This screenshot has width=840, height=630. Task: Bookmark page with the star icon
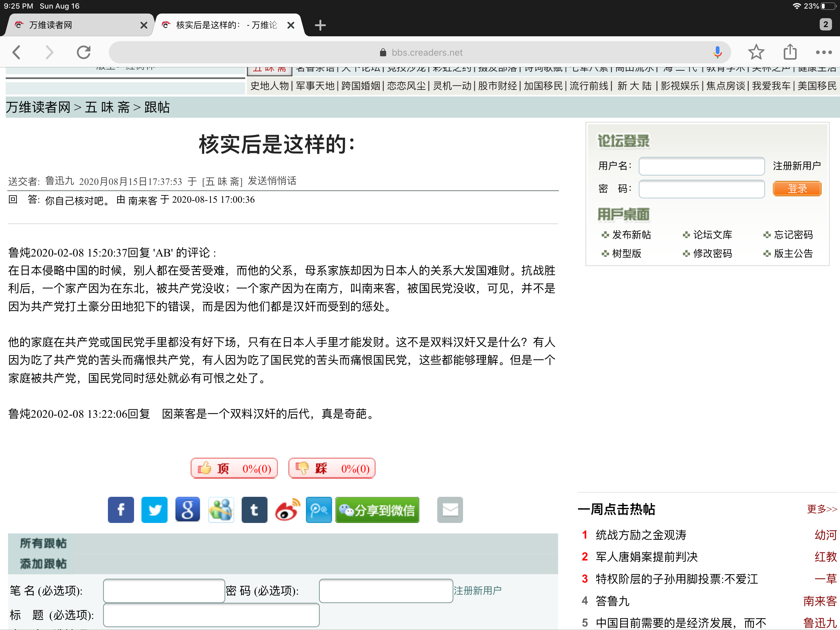(756, 52)
